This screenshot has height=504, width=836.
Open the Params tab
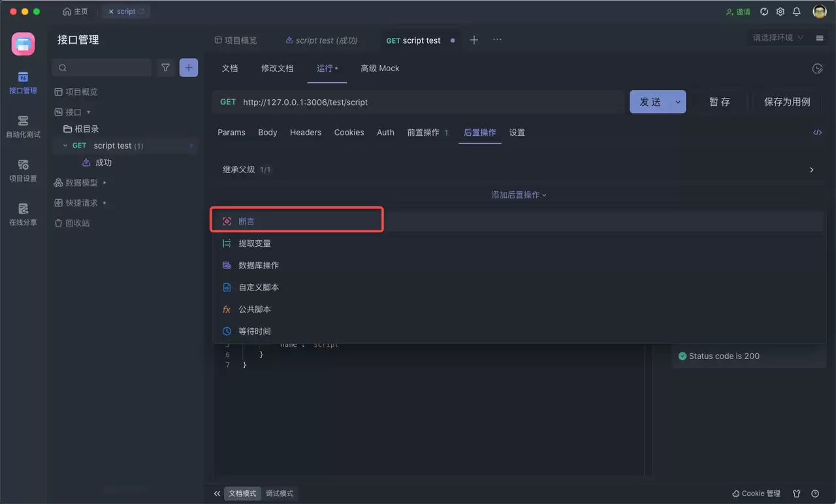[231, 133]
